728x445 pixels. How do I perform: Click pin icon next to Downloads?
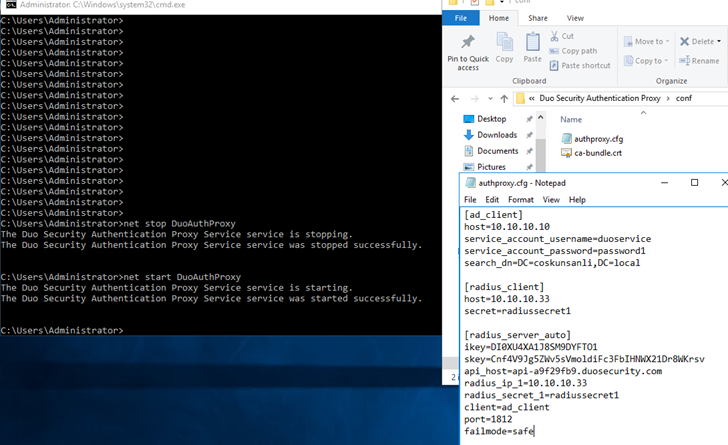[x=529, y=135]
